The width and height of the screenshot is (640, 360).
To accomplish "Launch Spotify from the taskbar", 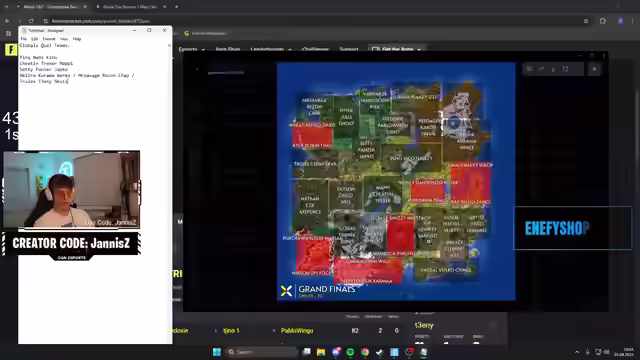I will (350, 352).
